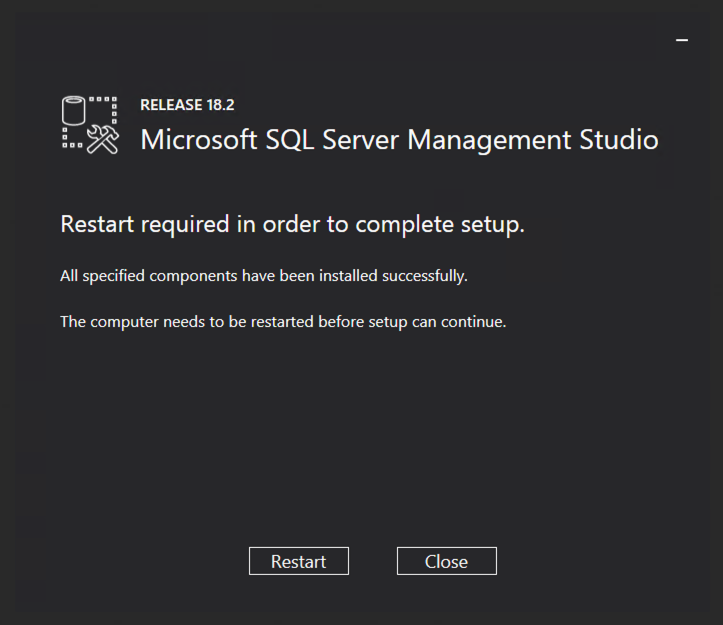Image resolution: width=723 pixels, height=625 pixels.
Task: Close the SSMS setup dialog
Action: (447, 561)
